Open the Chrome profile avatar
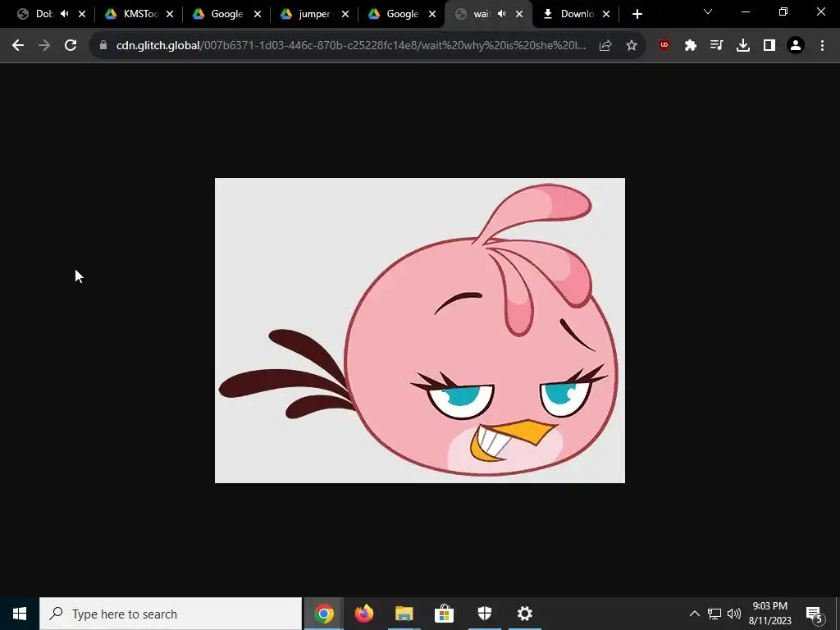The image size is (840, 630). 796,46
